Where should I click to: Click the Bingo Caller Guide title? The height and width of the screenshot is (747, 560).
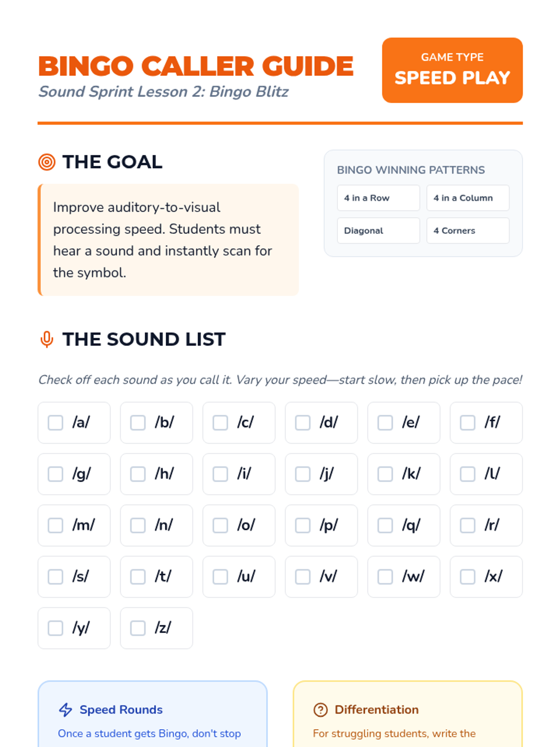[196, 66]
